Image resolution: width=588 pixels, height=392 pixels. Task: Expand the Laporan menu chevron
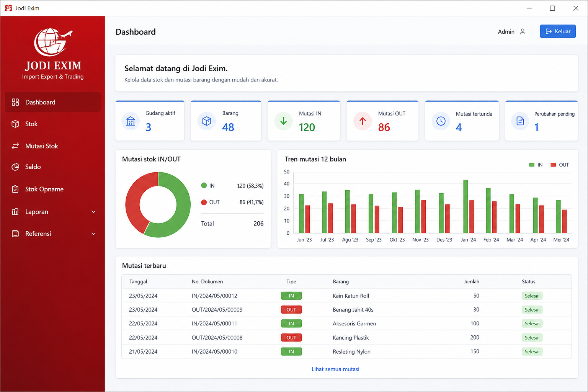click(x=93, y=212)
